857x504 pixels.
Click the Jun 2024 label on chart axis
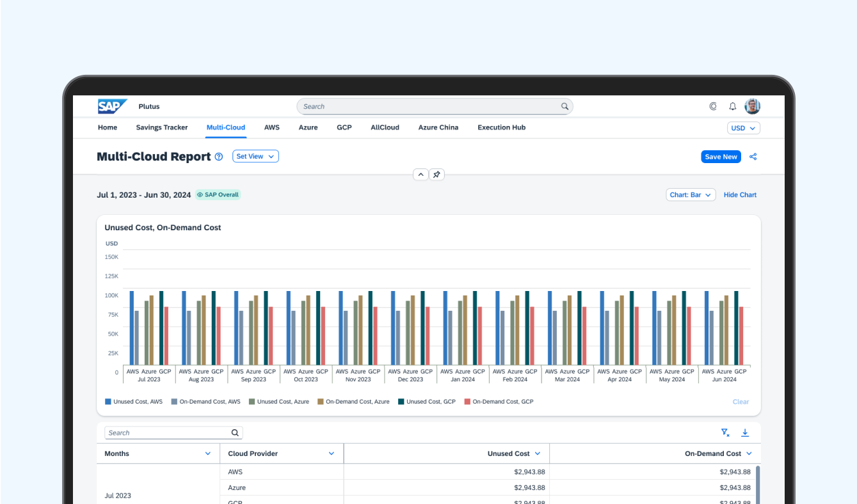724,379
